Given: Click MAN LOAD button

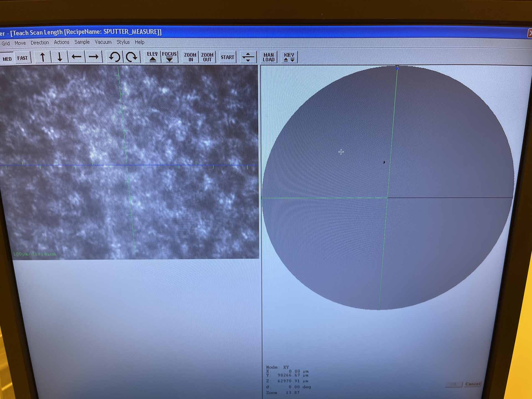Looking at the screenshot, I should tap(268, 57).
